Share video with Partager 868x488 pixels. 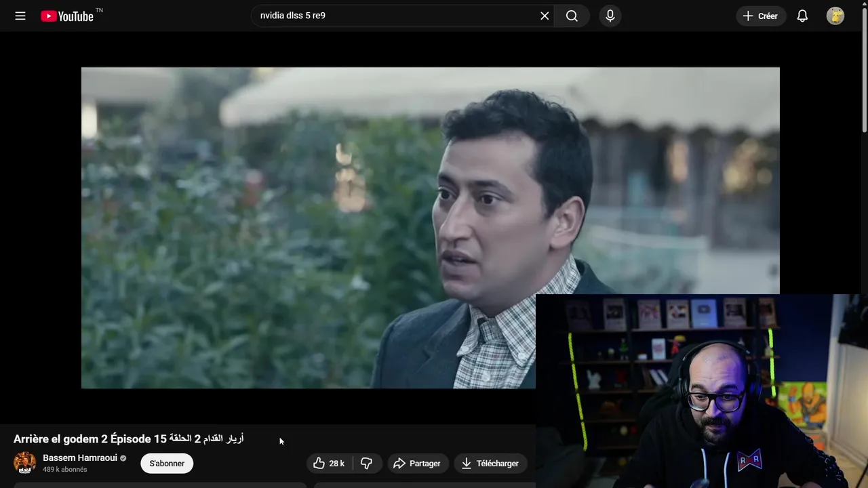[x=418, y=464]
